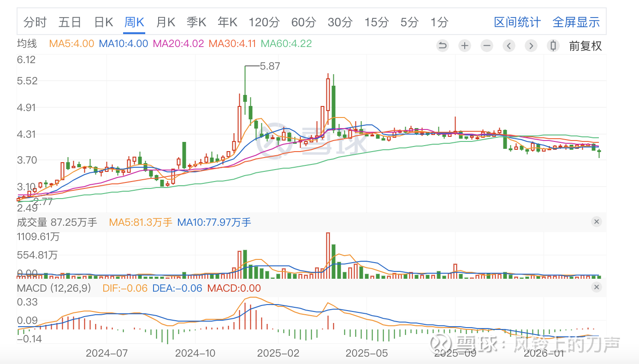The width and height of the screenshot is (639, 364).
Task: Click the 4.91 price axis value
Action: click(26, 107)
